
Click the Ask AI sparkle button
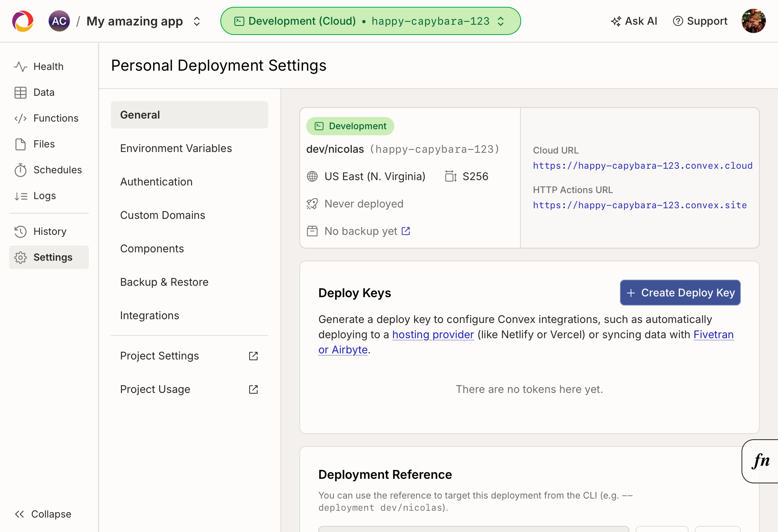634,21
